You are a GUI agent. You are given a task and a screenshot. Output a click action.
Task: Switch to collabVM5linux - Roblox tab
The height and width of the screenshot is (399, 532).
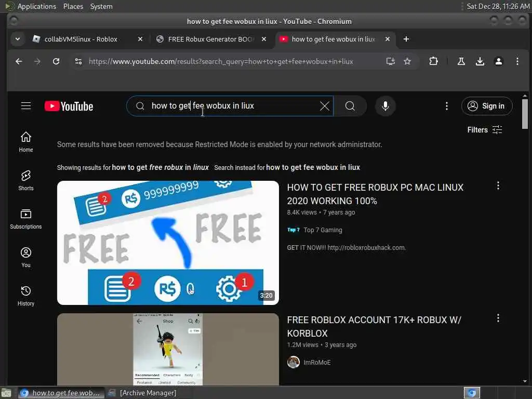[x=81, y=39]
